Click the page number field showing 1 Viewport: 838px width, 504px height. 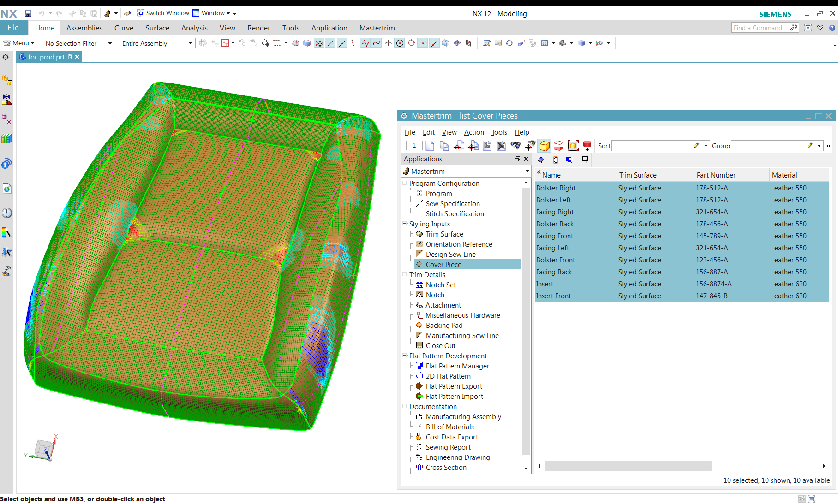coord(414,146)
